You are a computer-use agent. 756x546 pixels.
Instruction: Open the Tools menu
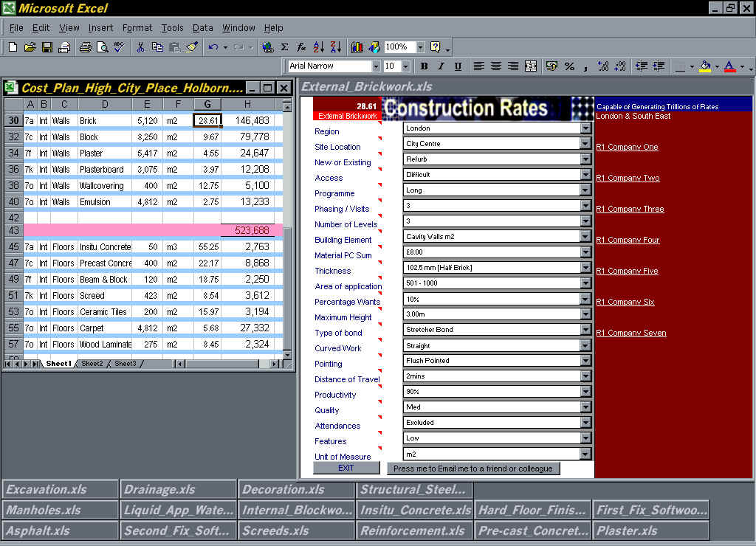pos(172,28)
